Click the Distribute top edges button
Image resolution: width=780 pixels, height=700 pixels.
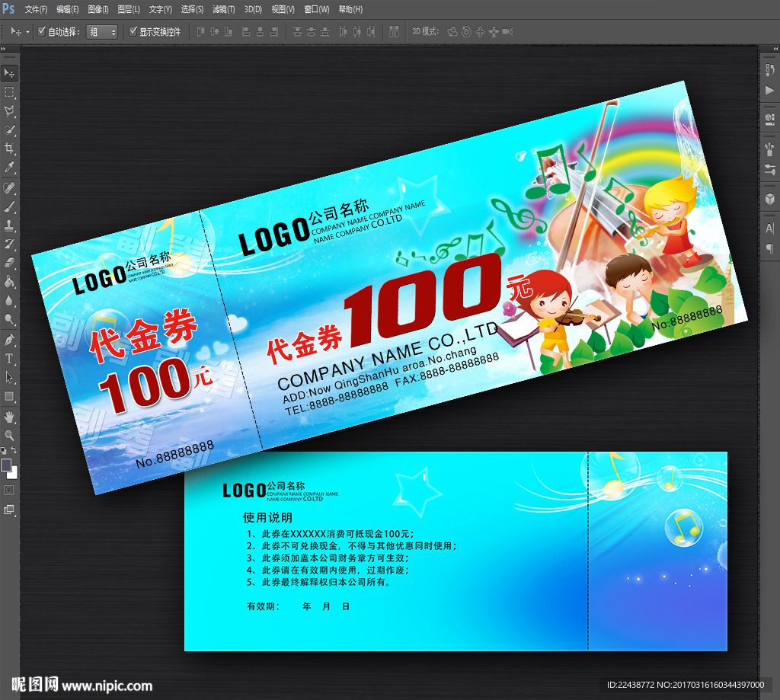[x=298, y=32]
